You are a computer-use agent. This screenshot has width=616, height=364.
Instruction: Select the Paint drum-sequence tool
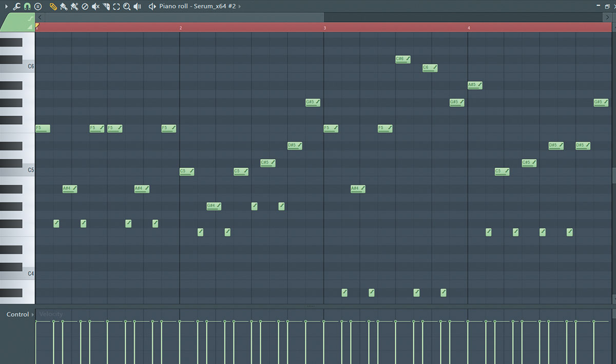(x=74, y=6)
